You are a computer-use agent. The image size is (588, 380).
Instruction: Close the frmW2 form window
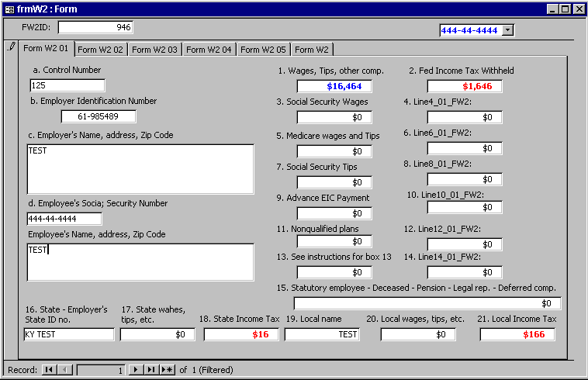coord(579,9)
